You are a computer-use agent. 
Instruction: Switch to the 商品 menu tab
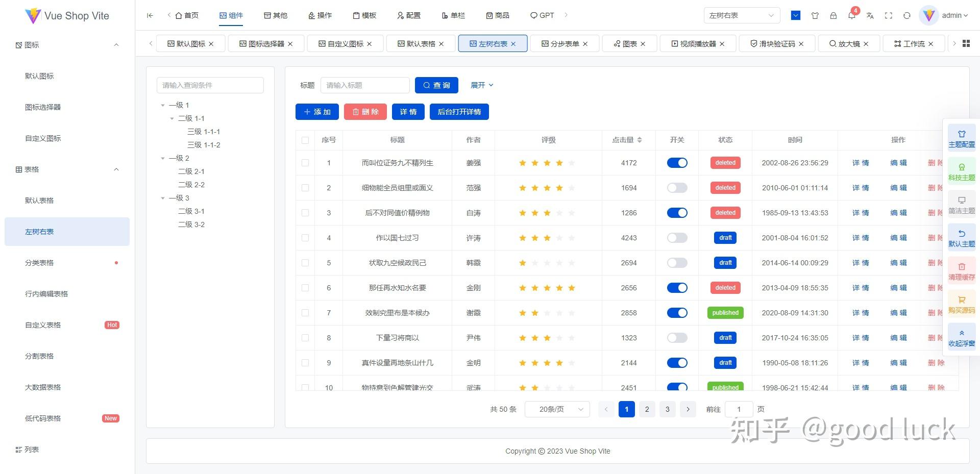point(498,15)
